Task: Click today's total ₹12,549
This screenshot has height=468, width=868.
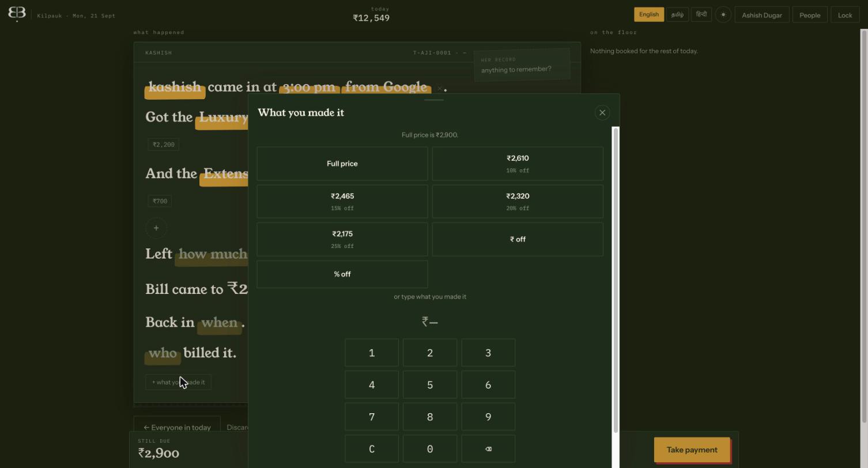Action: pyautogui.click(x=371, y=18)
